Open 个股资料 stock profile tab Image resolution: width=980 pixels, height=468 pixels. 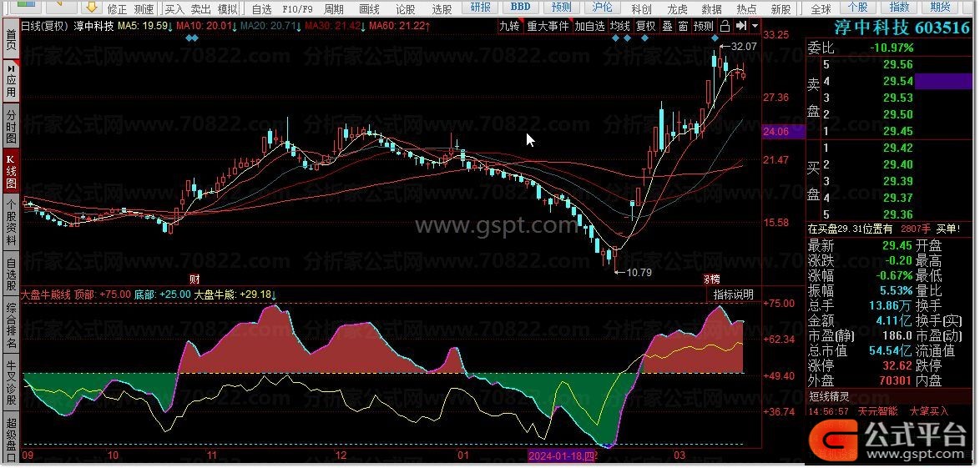11,222
